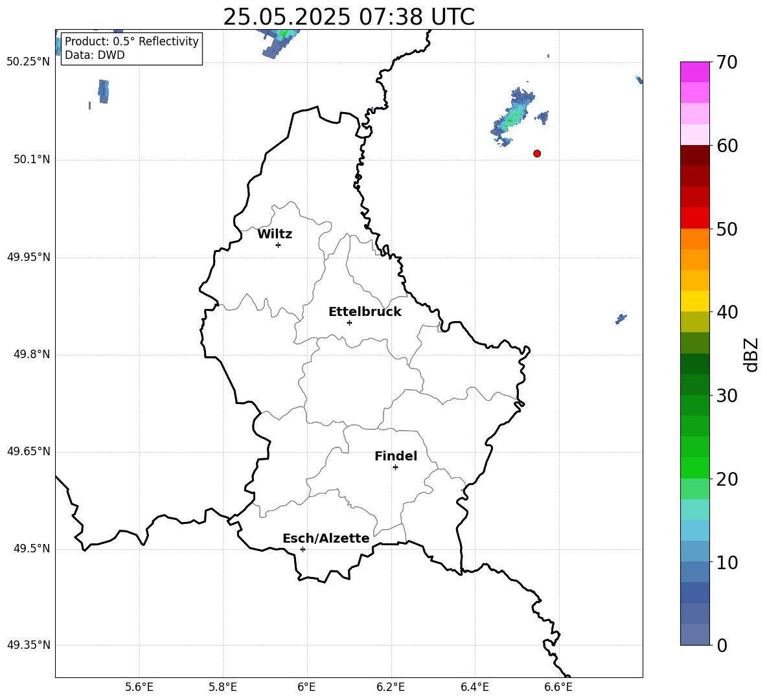
Task: Click the 49.95°N latitude label
Action: pos(29,257)
